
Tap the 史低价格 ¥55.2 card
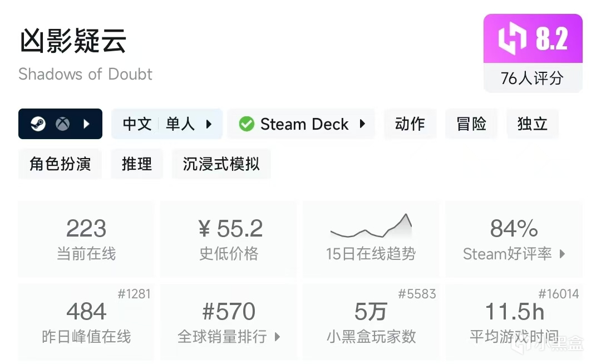pyautogui.click(x=229, y=239)
